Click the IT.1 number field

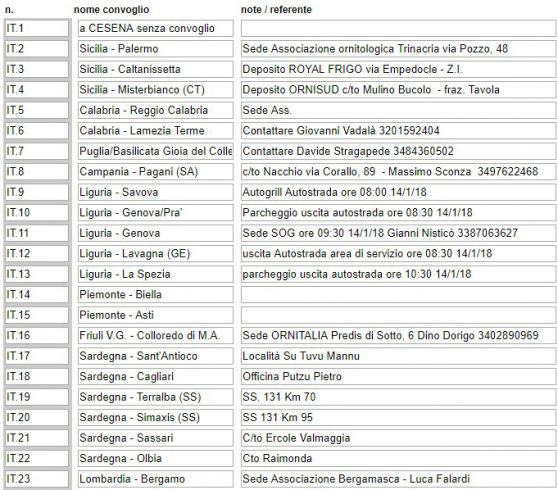37,28
